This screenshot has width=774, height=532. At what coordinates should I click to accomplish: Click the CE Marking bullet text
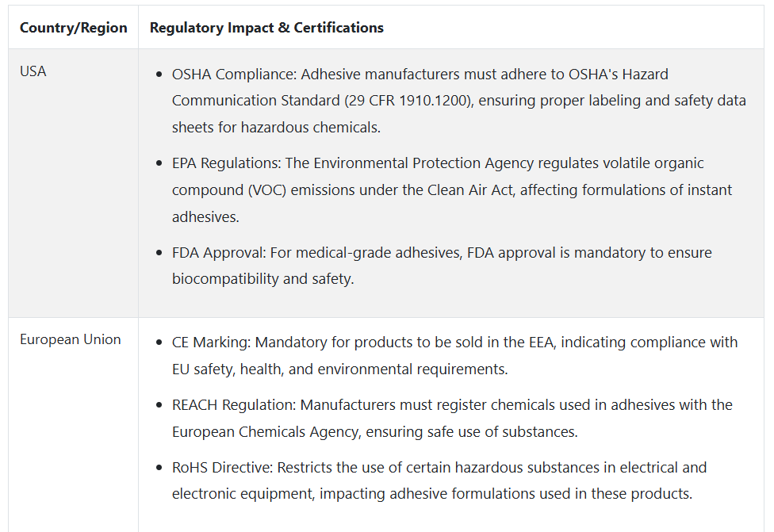(x=454, y=356)
